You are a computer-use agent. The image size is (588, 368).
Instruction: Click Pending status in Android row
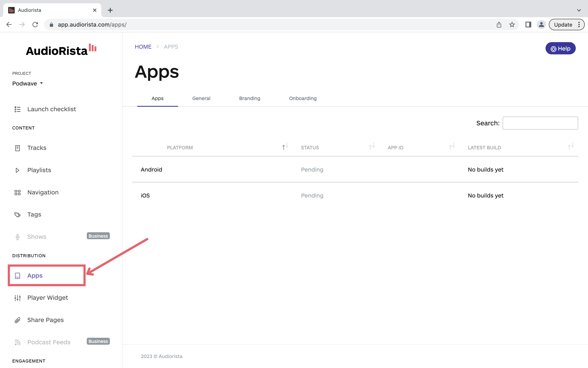312,170
